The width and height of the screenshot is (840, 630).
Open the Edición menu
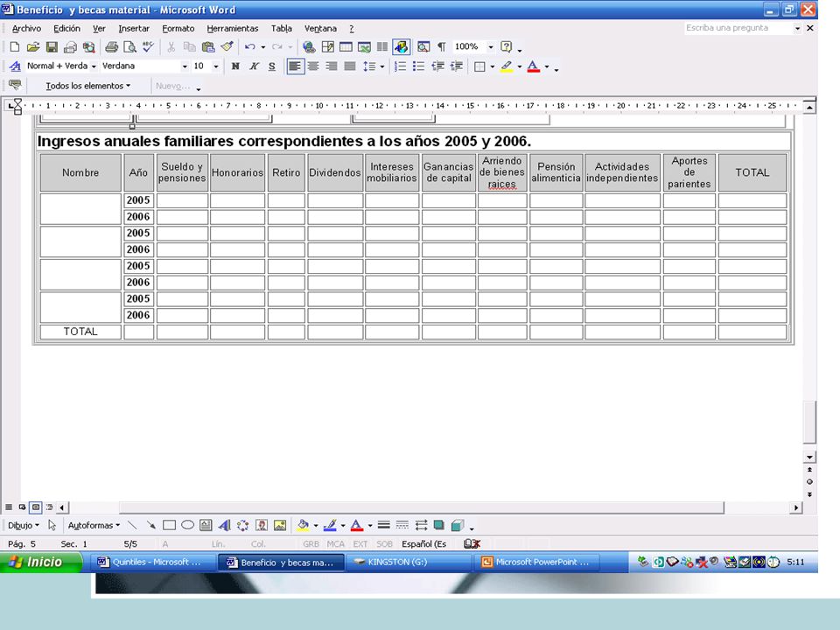[x=67, y=28]
